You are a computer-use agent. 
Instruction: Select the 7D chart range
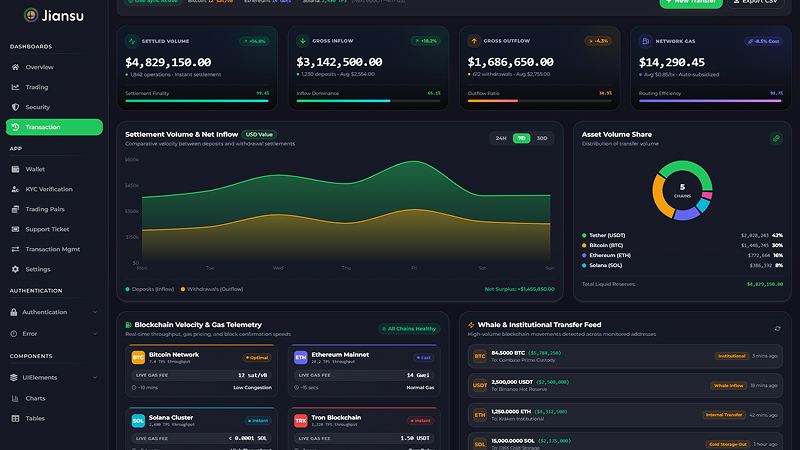[x=521, y=138]
